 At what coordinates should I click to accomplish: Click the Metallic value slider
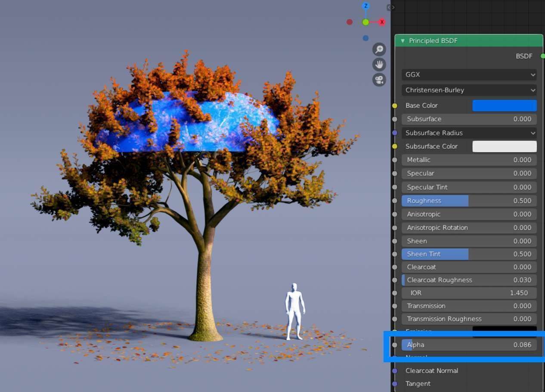(469, 160)
